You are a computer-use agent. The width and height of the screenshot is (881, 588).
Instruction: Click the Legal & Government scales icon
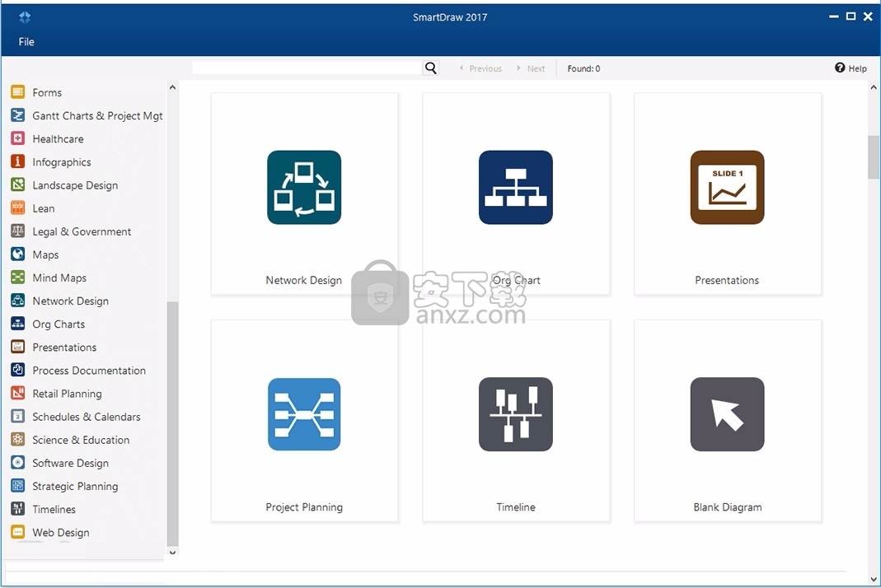pos(18,231)
